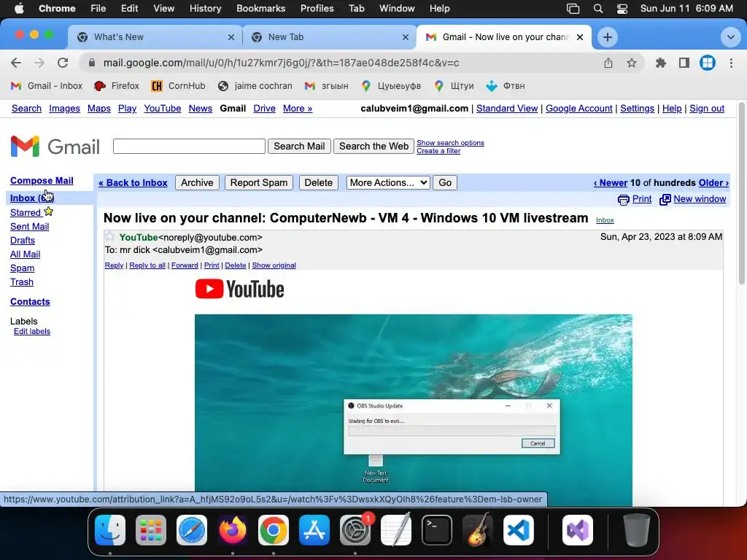Bookmark this page with the star icon
This screenshot has width=747, height=560.
[632, 63]
